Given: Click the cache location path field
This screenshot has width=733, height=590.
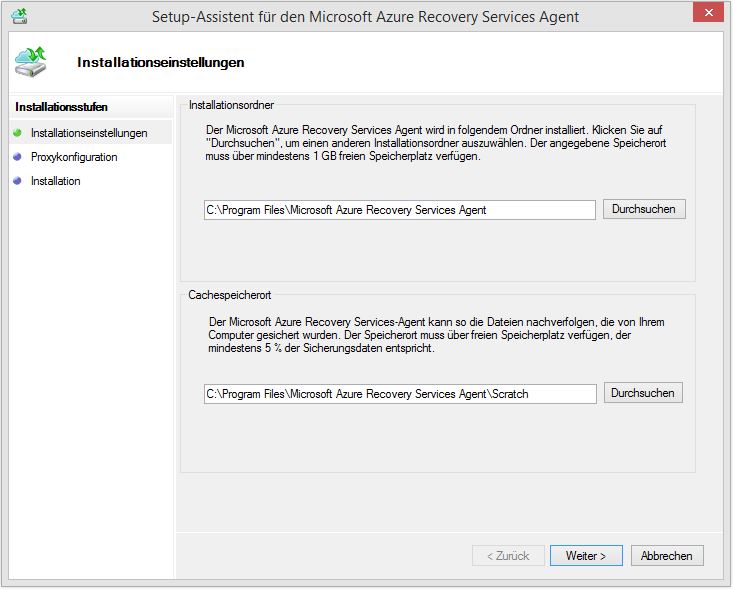Looking at the screenshot, I should pos(400,394).
